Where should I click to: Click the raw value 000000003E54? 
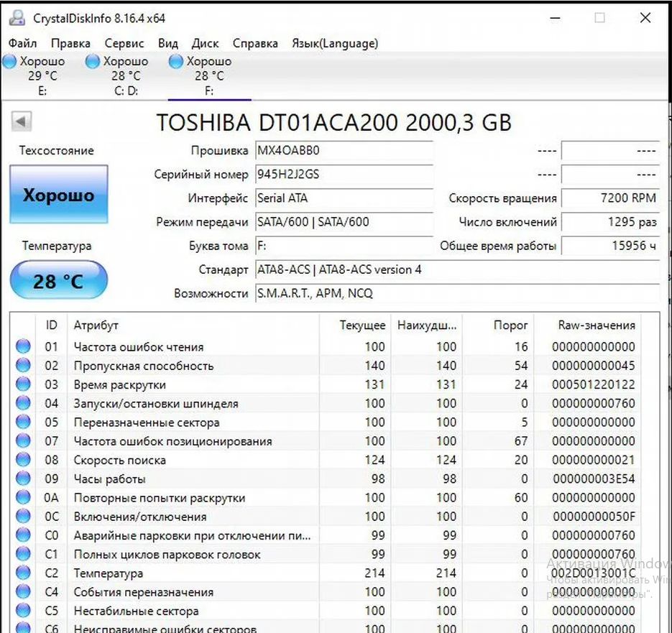594,479
